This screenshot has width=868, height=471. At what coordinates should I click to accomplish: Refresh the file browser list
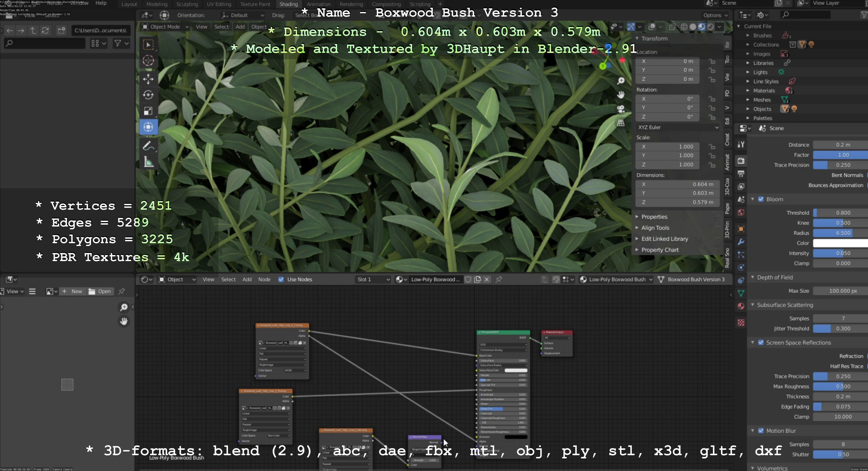45,30
